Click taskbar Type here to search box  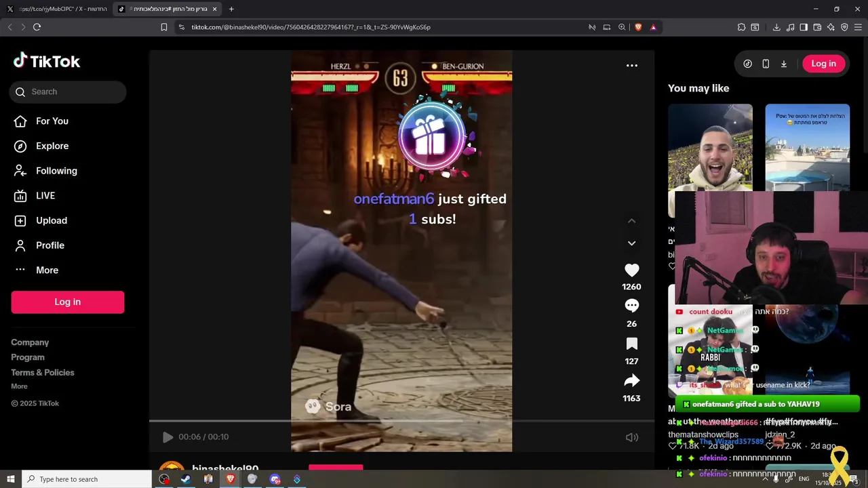tap(86, 479)
